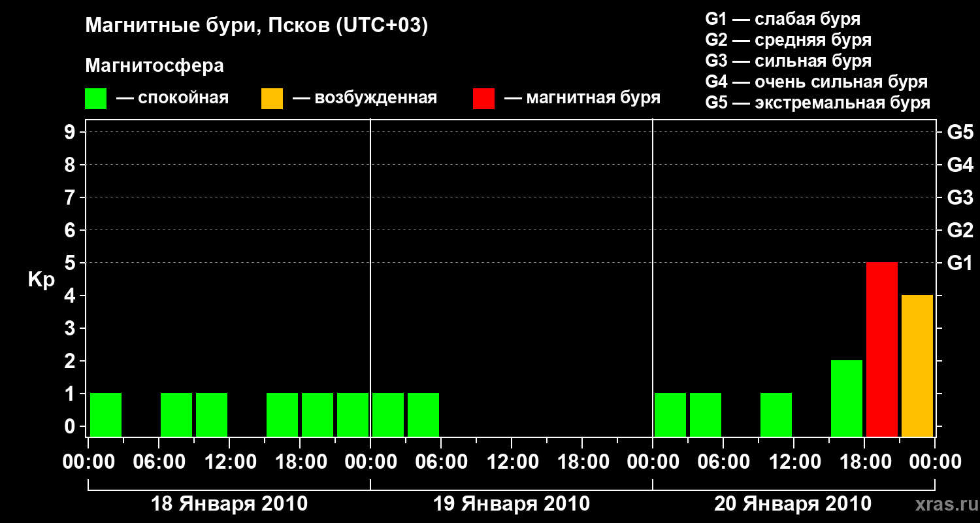This screenshot has height=523, width=980.
Task: Click the 09:00–12:00 green bar on 18 January
Action: (212, 414)
